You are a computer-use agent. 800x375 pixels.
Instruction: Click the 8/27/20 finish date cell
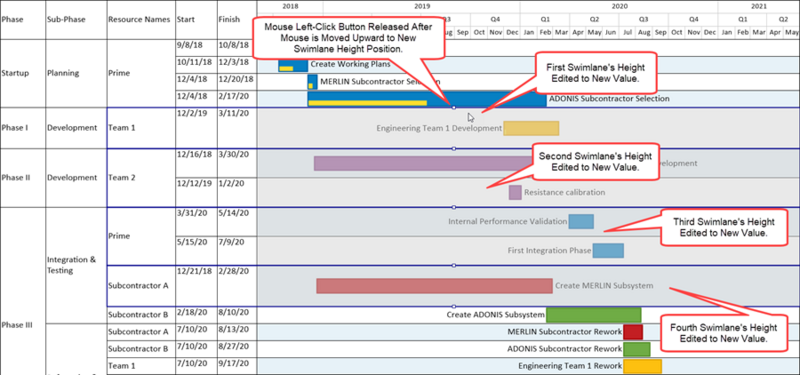(x=237, y=349)
